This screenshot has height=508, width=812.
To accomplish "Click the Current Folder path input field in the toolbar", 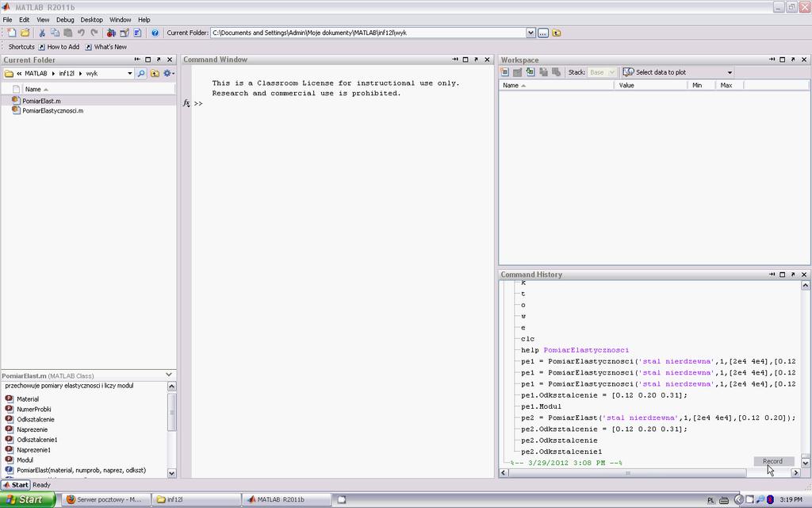I will point(368,33).
